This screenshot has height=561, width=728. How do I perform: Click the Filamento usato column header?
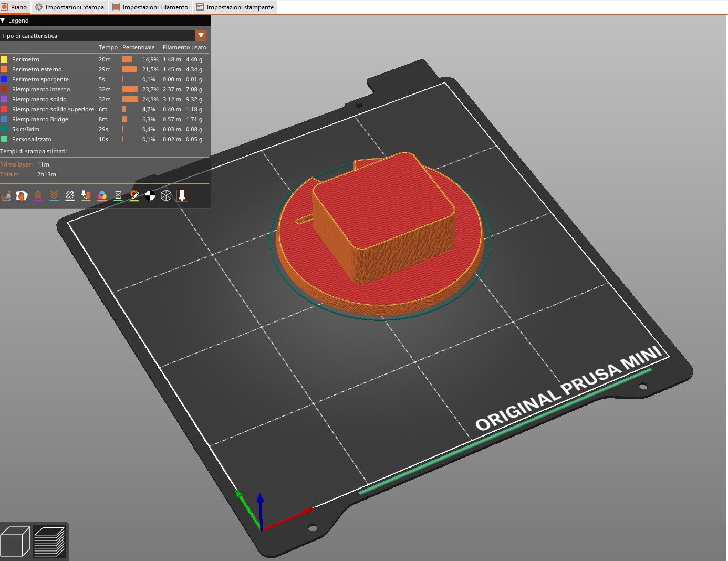(184, 47)
